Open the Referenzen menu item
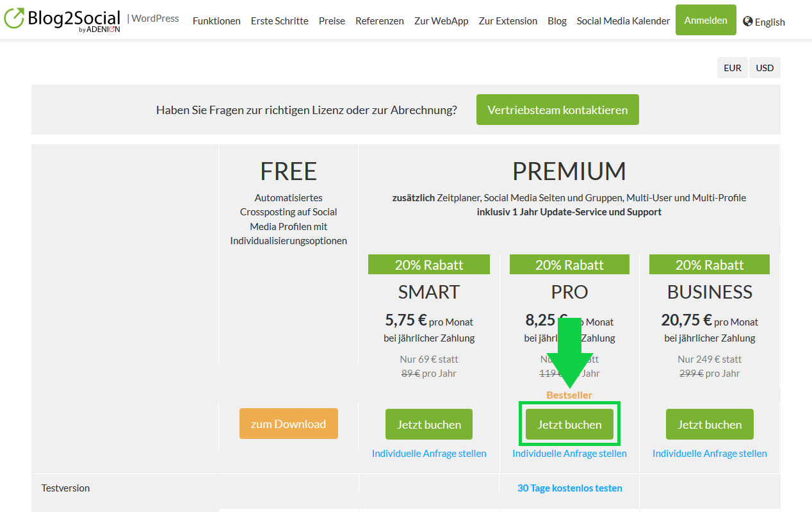The height and width of the screenshot is (512, 812). pyautogui.click(x=380, y=21)
